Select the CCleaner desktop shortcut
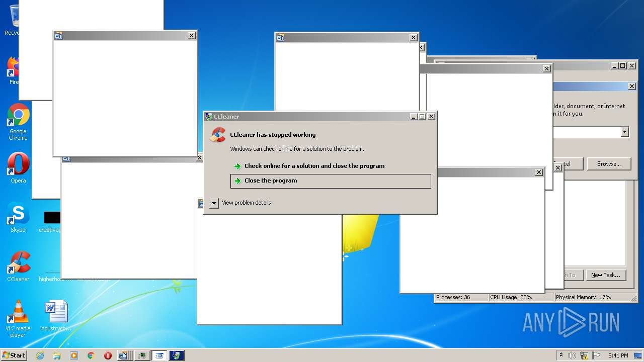Image resolution: width=644 pixels, height=362 pixels. pos(18,266)
